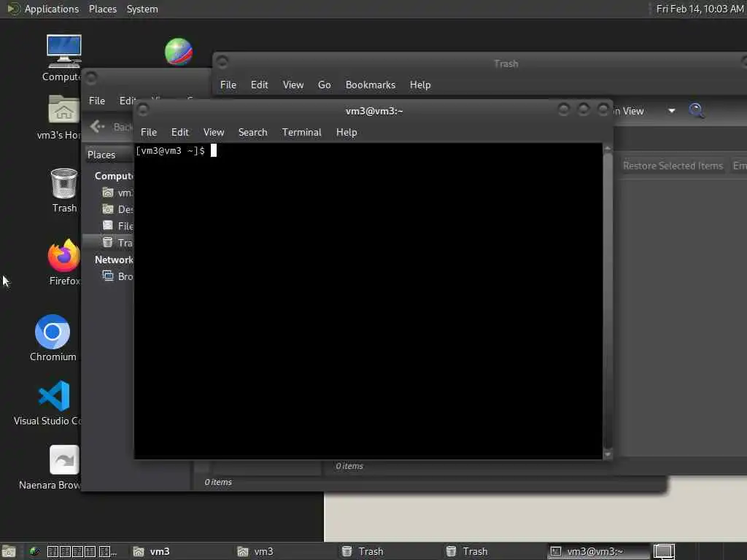
Task: Select the File System entry in Places sidebar
Action: pos(117,226)
